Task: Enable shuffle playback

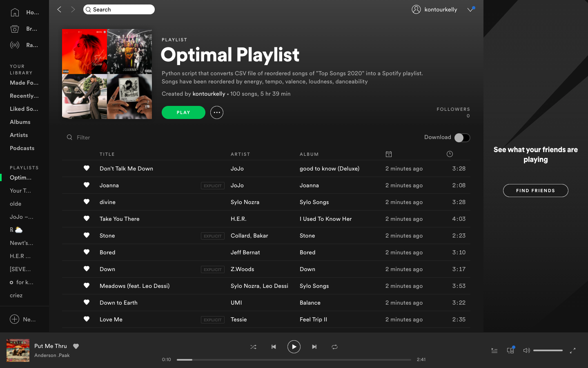Action: 253,347
